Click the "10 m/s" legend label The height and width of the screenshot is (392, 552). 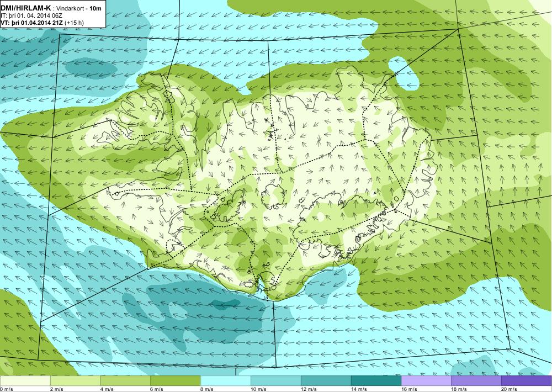pos(259,389)
